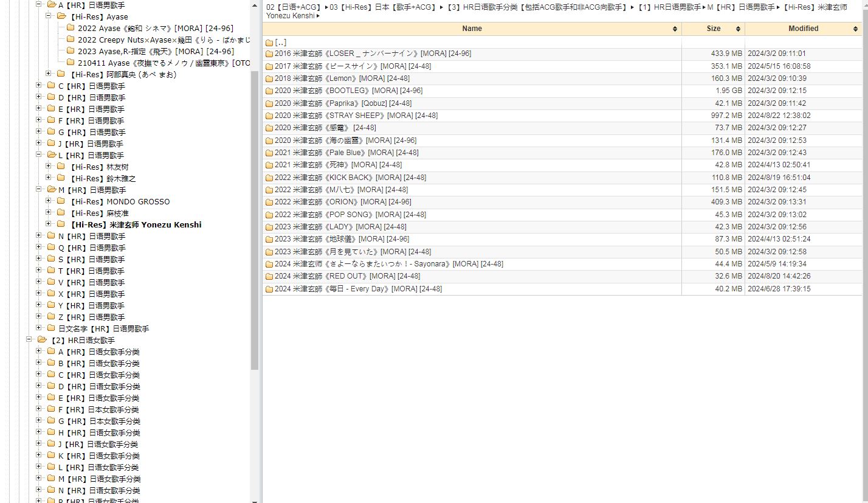Viewport: 868px width, 503px height.
Task: Toggle sort order via Size column arrows
Action: pyautogui.click(x=738, y=29)
